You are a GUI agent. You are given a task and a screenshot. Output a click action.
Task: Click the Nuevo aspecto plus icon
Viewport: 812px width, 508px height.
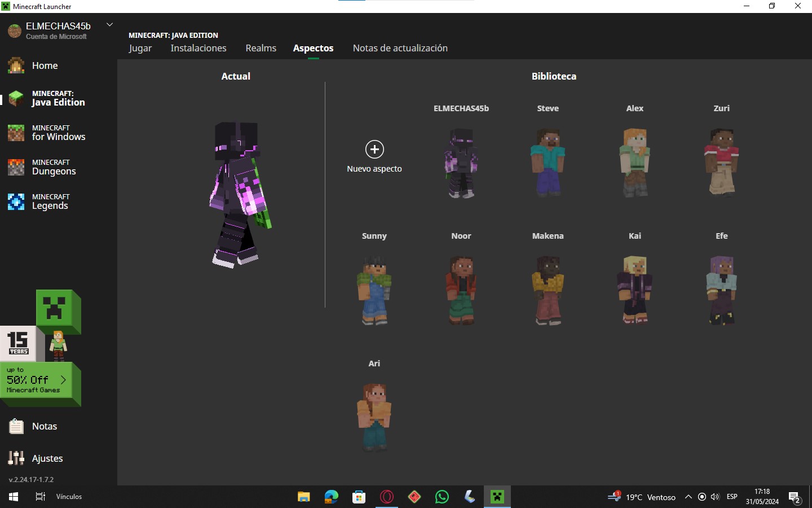374,150
